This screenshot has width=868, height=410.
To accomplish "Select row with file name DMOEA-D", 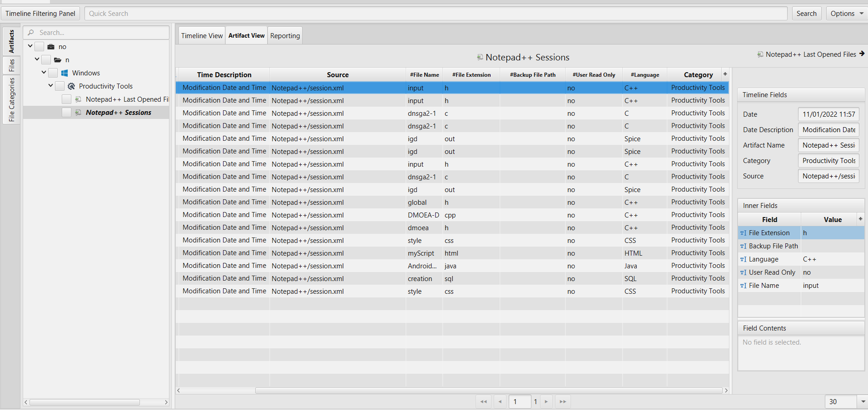I will 452,215.
